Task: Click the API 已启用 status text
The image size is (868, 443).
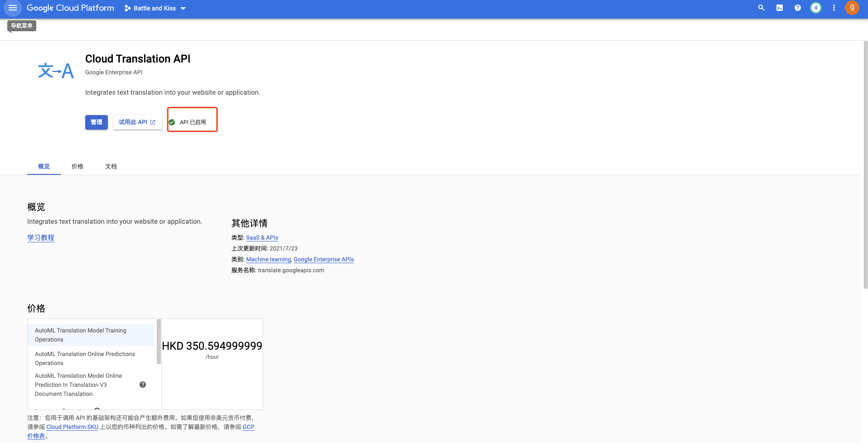Action: (193, 122)
